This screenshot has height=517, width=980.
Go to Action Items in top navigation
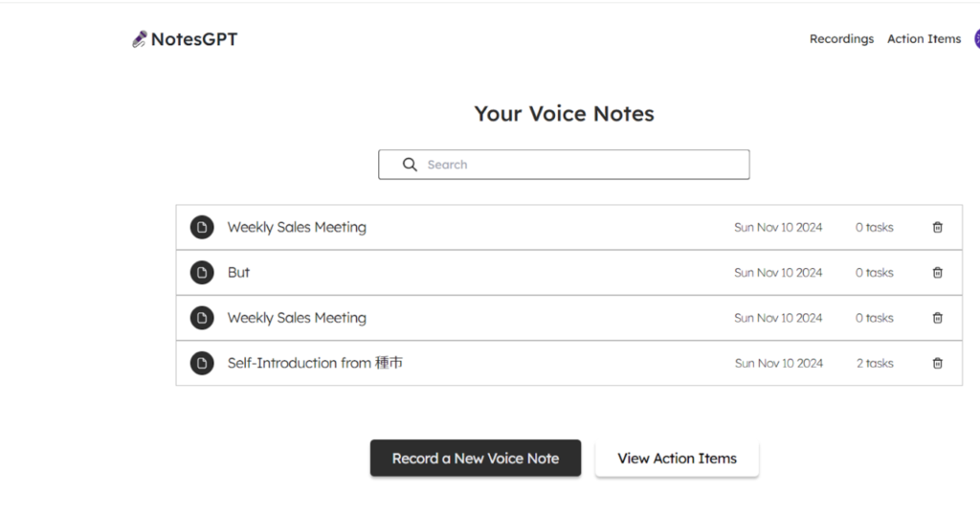tap(924, 38)
